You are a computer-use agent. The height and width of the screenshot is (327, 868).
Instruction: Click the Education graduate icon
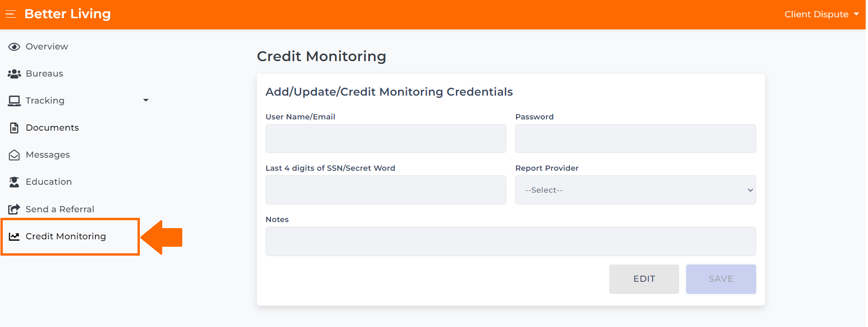coord(14,182)
